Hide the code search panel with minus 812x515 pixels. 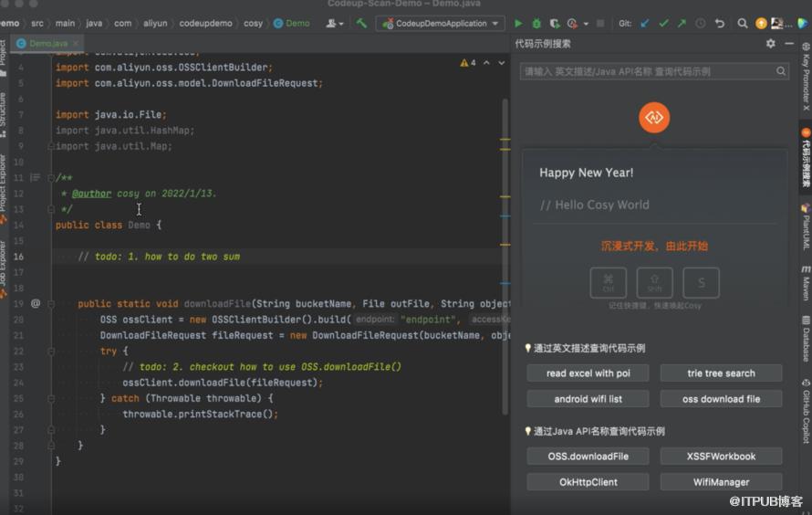click(x=789, y=44)
